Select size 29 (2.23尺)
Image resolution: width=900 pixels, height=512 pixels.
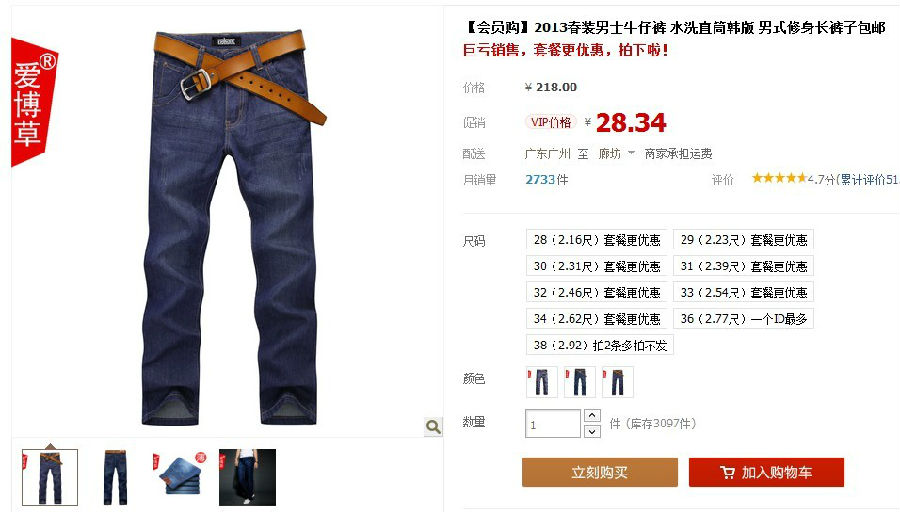(743, 239)
